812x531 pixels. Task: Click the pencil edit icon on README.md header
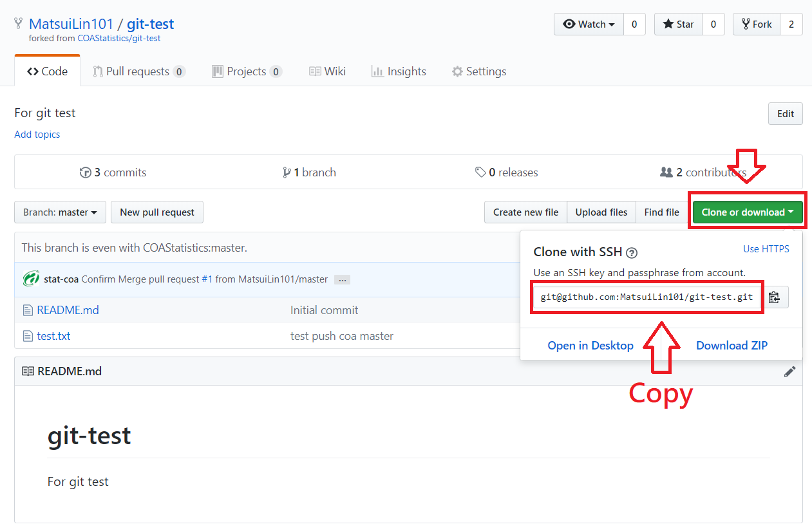click(789, 371)
